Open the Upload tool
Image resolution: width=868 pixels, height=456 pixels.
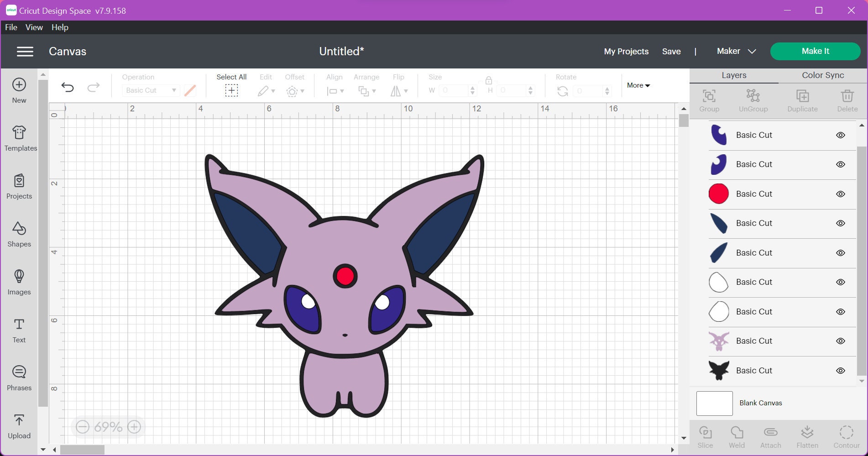19,425
